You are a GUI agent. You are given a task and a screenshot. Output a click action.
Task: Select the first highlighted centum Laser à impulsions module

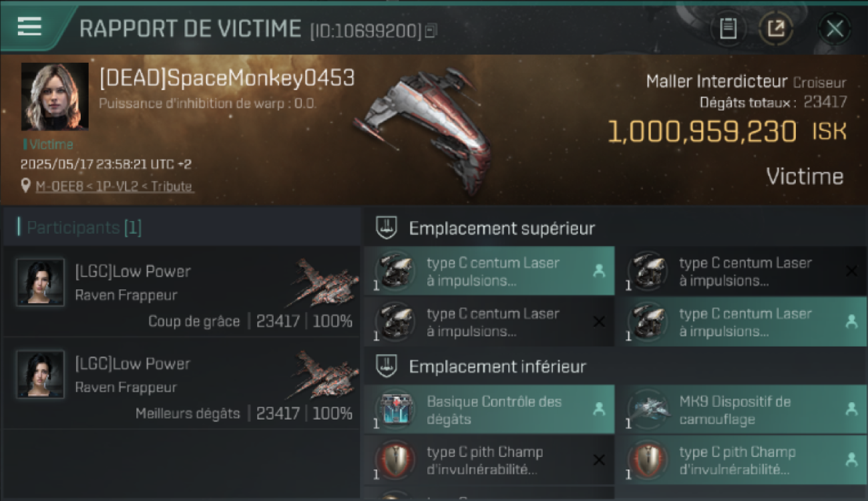(489, 271)
